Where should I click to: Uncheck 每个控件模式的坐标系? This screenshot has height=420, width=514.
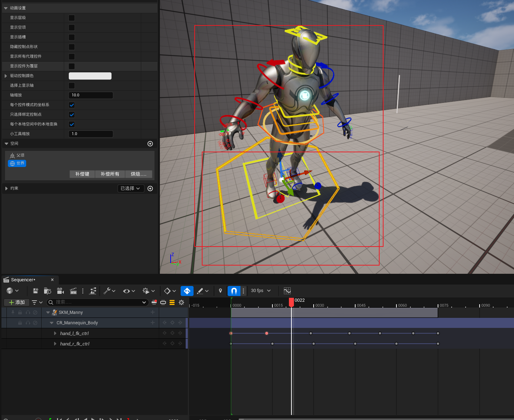(x=72, y=105)
